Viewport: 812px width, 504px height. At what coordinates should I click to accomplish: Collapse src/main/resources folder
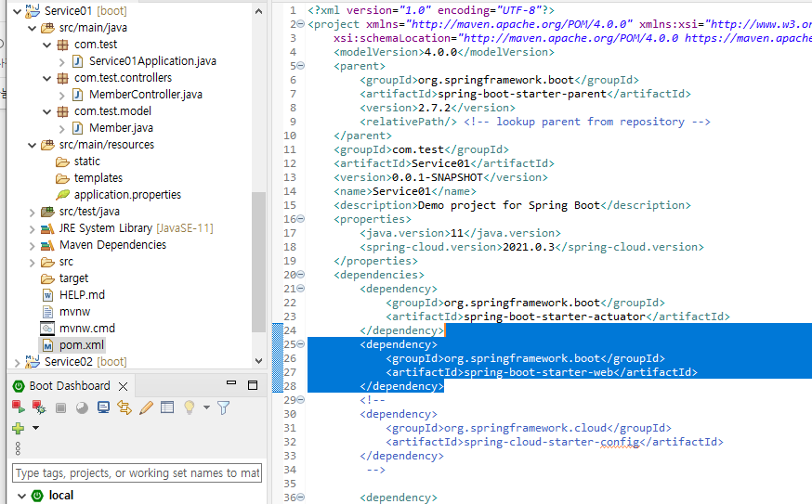point(33,146)
